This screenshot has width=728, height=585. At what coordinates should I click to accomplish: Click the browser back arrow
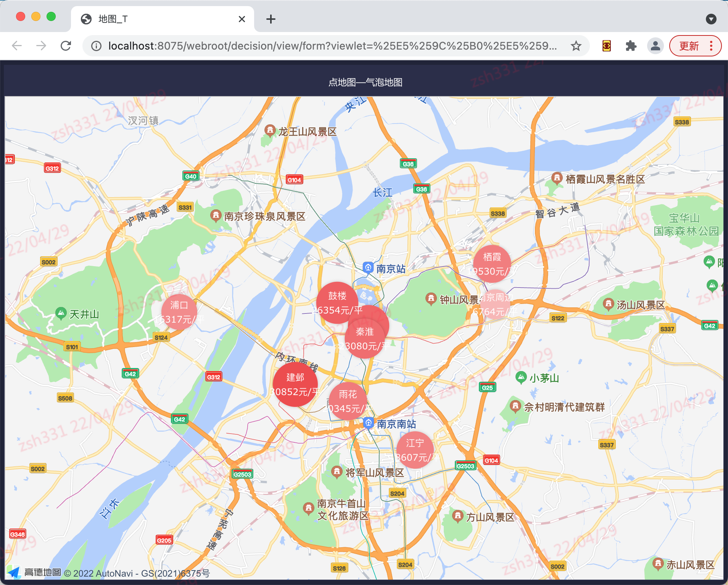(17, 46)
